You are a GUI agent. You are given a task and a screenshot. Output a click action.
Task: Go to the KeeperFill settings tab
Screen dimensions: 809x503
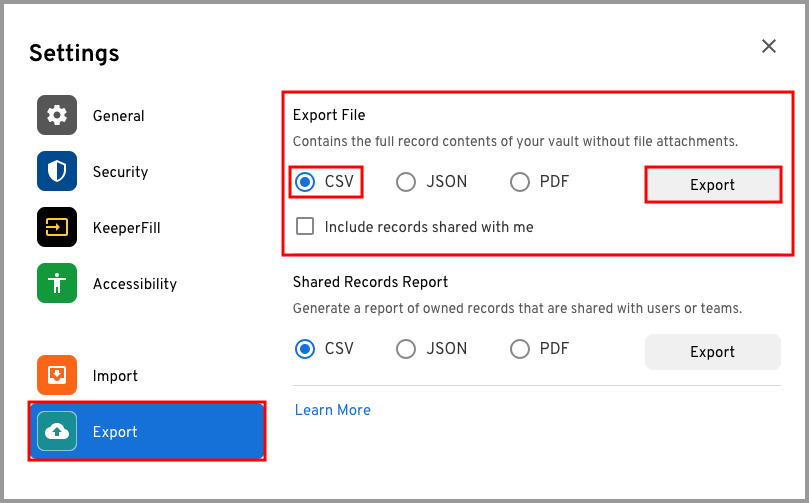(126, 228)
